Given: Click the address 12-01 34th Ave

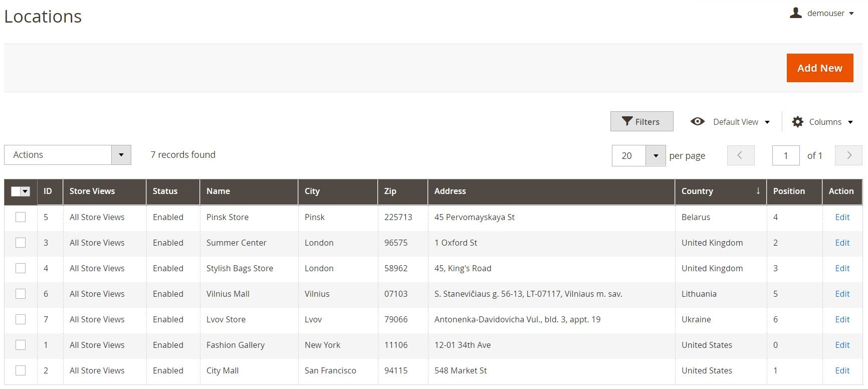Looking at the screenshot, I should 463,345.
